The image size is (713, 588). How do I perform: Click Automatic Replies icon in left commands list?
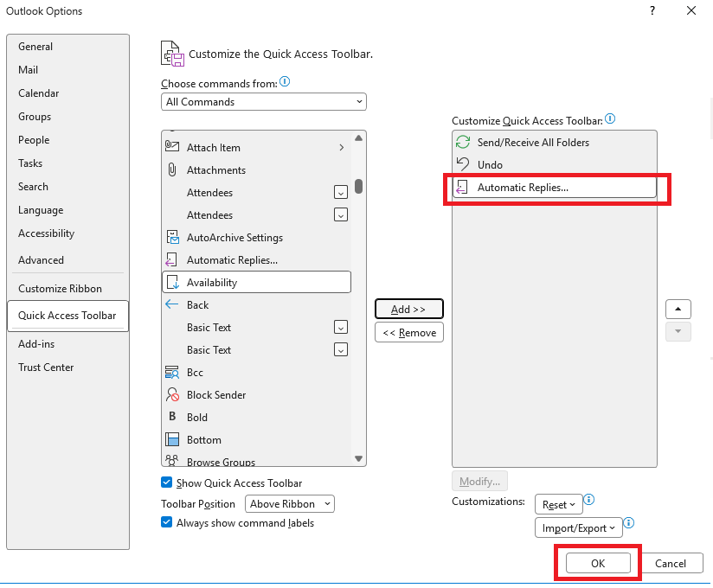point(171,260)
